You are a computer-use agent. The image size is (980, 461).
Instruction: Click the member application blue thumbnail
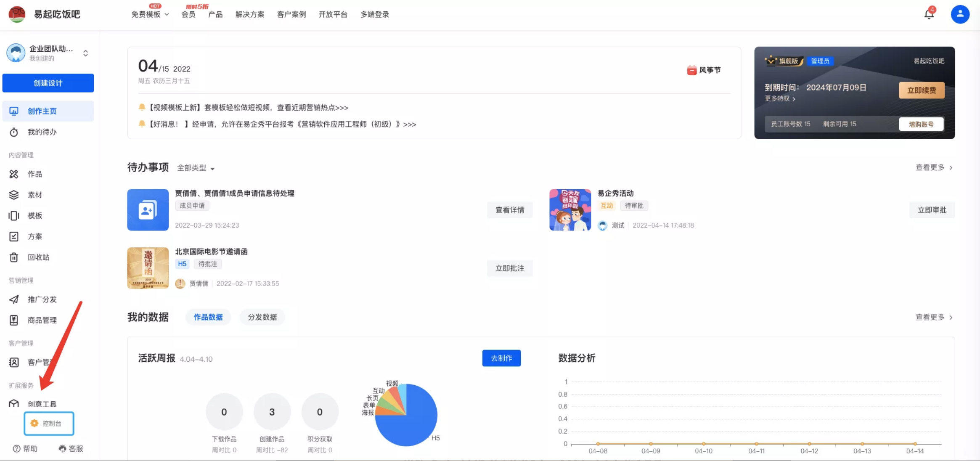pos(148,209)
